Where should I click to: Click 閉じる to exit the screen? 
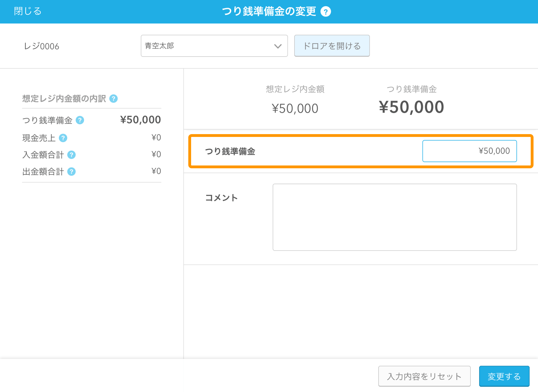[x=27, y=11]
